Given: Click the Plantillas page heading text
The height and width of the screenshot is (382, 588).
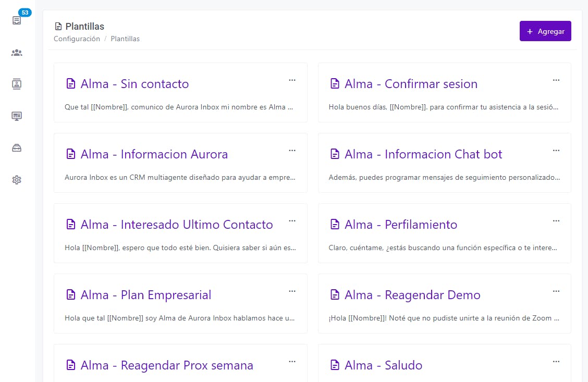Looking at the screenshot, I should pyautogui.click(x=85, y=26).
